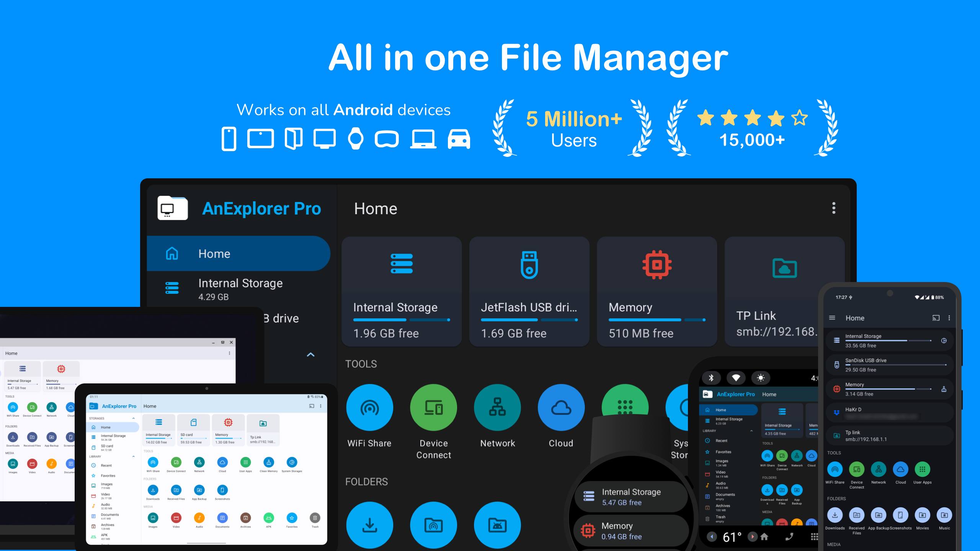Open the Trash icon in tablet Media row
Screen dimensions: 980x551
click(x=315, y=518)
